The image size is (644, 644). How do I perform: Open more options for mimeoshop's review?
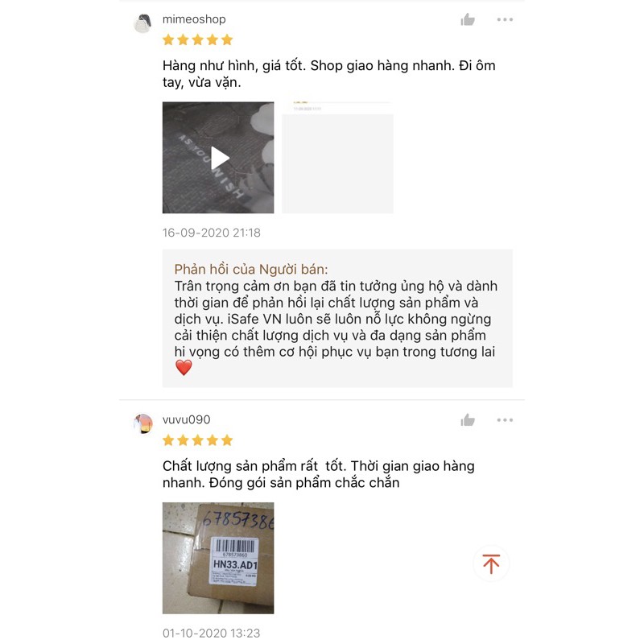click(505, 19)
